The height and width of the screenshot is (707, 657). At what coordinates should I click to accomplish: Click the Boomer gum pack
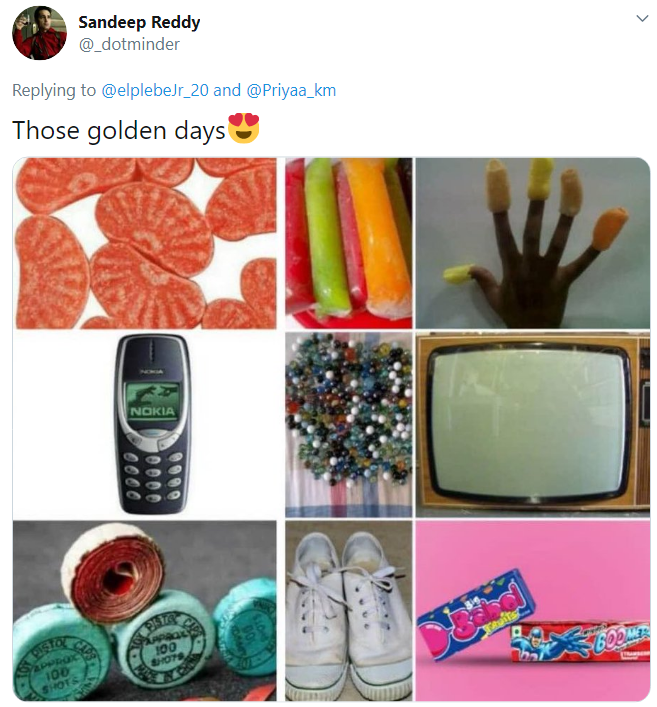click(x=580, y=640)
